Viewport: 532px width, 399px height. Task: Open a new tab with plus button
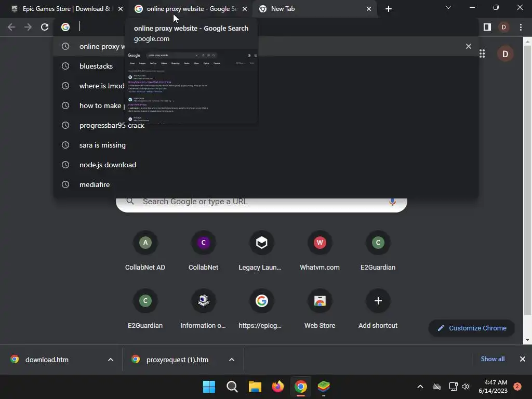pyautogui.click(x=389, y=9)
